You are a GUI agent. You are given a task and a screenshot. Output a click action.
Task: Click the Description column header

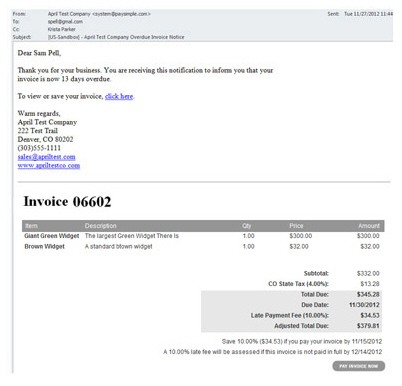[x=100, y=226]
